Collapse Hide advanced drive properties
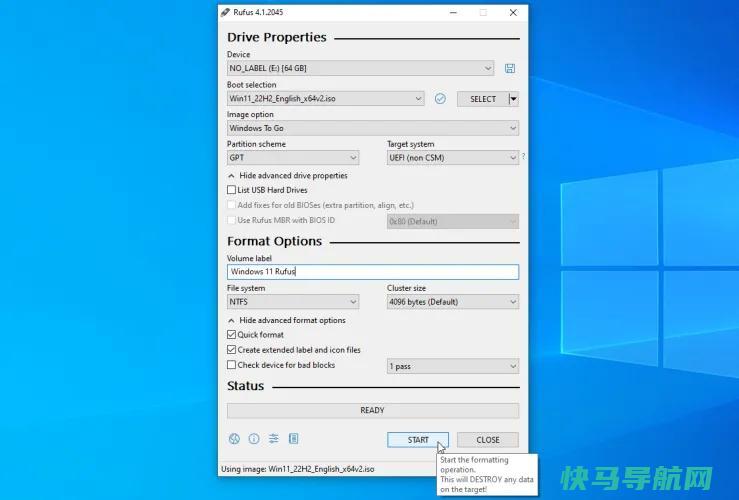This screenshot has height=500, width=739. click(288, 175)
